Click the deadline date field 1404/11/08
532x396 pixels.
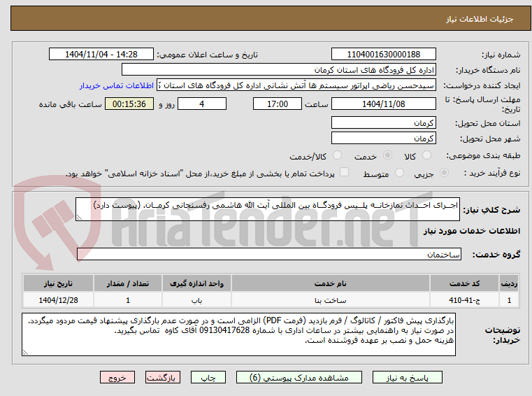383,104
